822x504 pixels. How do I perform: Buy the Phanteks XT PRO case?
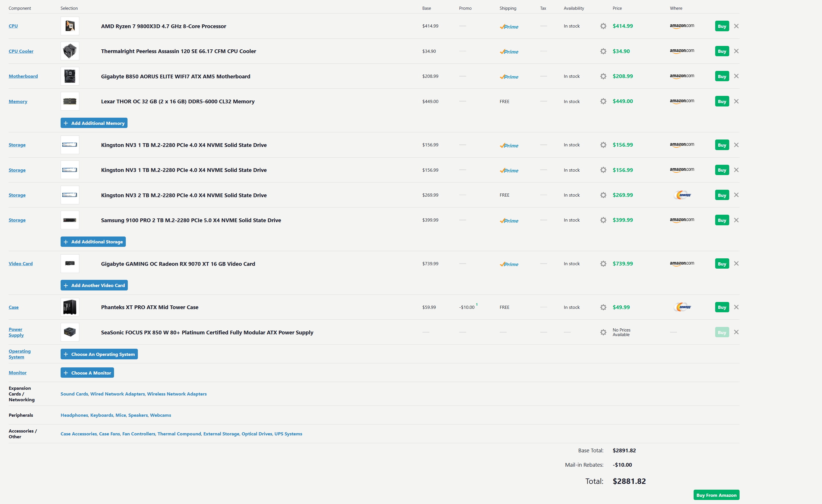point(722,307)
